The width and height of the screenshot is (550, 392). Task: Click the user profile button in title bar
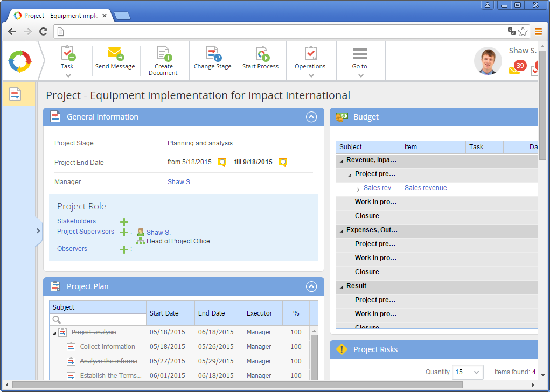(x=488, y=5)
